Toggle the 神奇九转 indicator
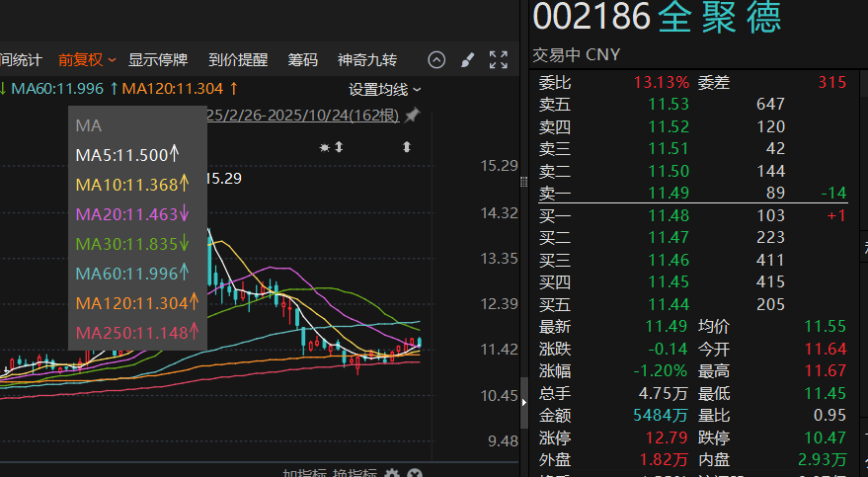The height and width of the screenshot is (477, 868). tap(367, 60)
